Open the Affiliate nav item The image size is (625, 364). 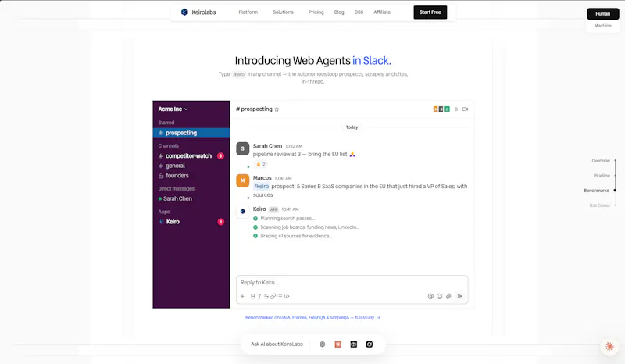[x=382, y=12]
